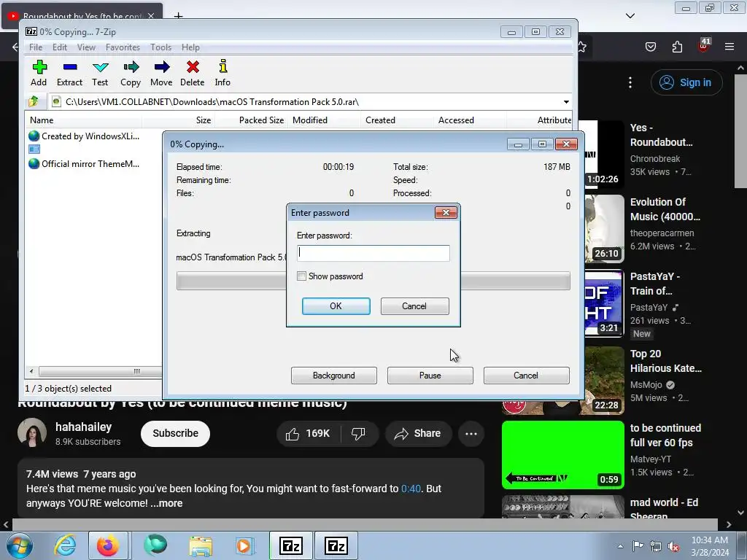Viewport: 747px width, 560px height.
Task: Open Windows Explorer folder icon in taskbar
Action: (x=201, y=545)
